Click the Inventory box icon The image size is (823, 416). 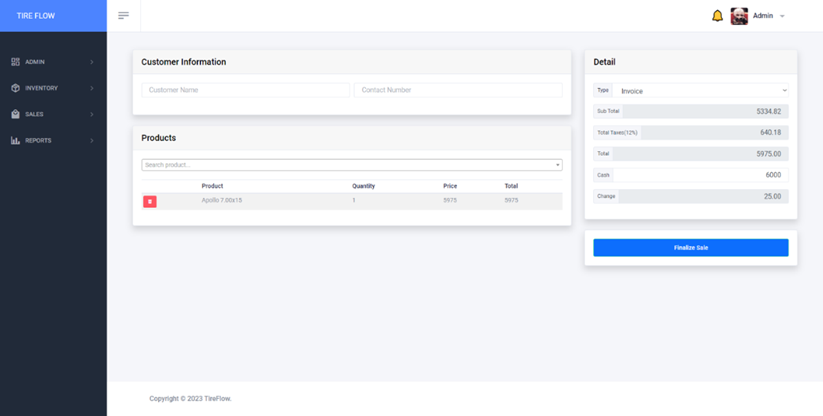[15, 88]
